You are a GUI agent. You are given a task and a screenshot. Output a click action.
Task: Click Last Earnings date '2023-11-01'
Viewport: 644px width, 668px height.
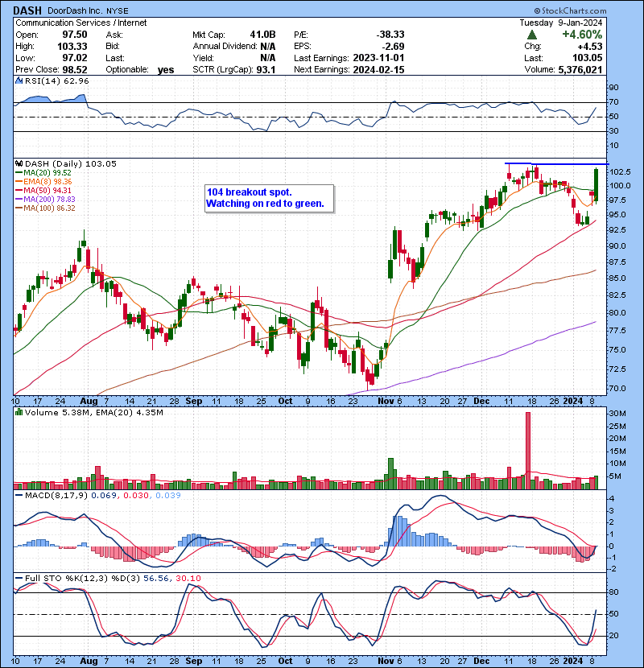(378, 58)
